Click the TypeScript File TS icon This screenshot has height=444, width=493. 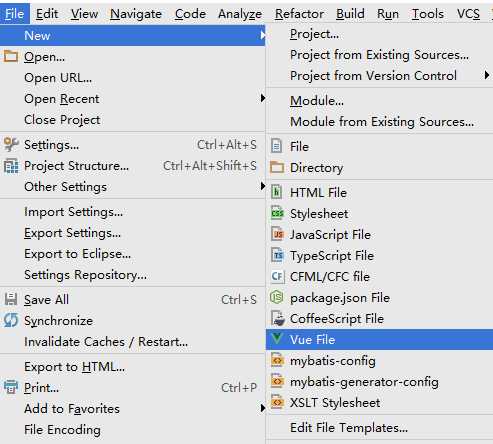[x=277, y=255]
